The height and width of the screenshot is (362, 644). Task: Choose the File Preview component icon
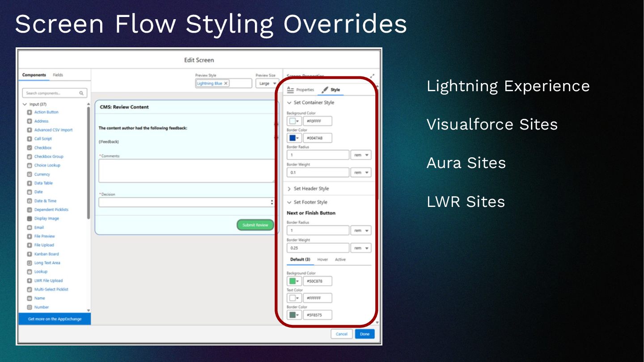[x=30, y=236]
